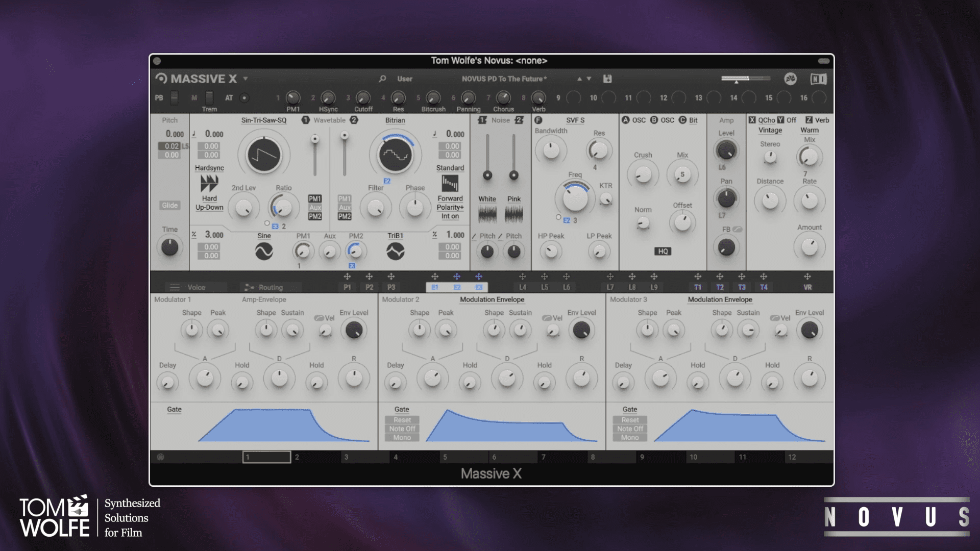Click the Routing page icon
This screenshot has width=980, height=551.
pos(249,287)
